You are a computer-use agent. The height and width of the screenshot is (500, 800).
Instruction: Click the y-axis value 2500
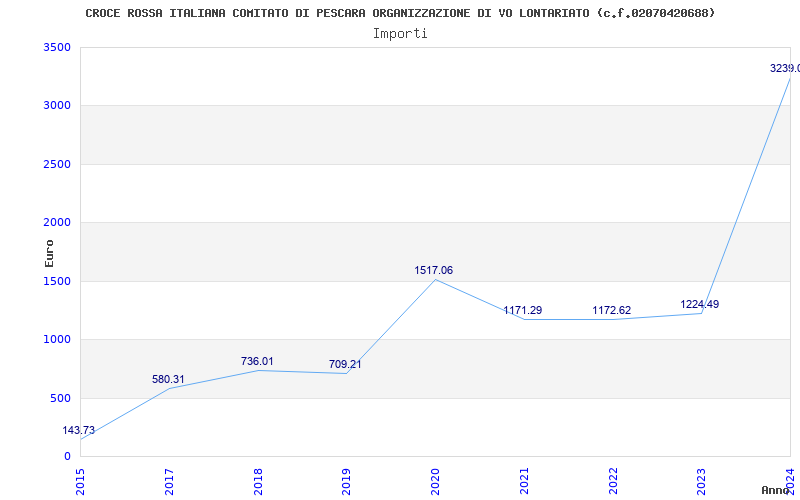coord(57,164)
